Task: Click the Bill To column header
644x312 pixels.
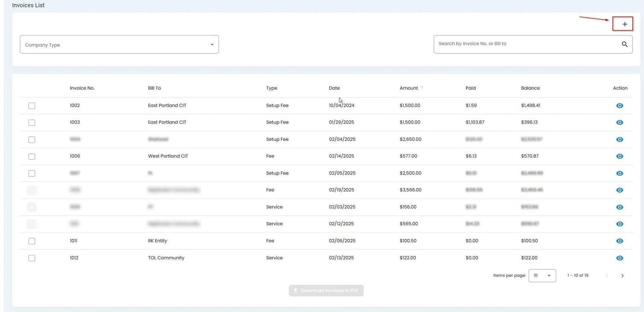Action: [154, 88]
